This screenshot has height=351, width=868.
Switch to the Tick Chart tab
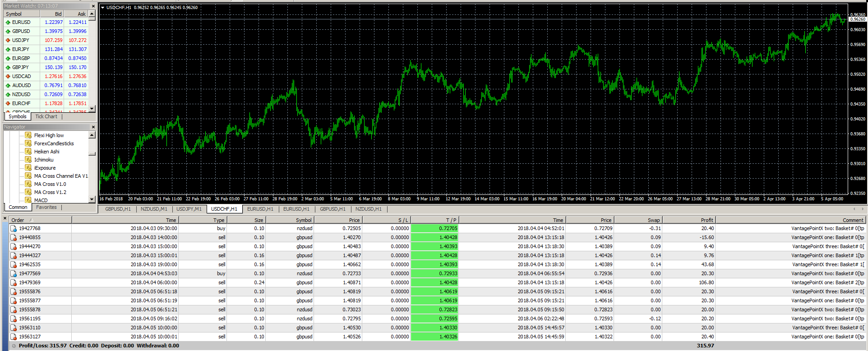click(x=46, y=116)
